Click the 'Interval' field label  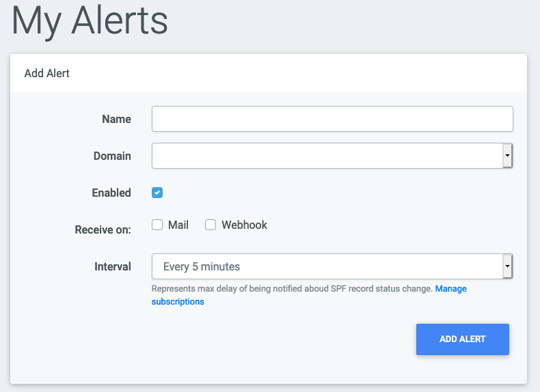pos(112,266)
